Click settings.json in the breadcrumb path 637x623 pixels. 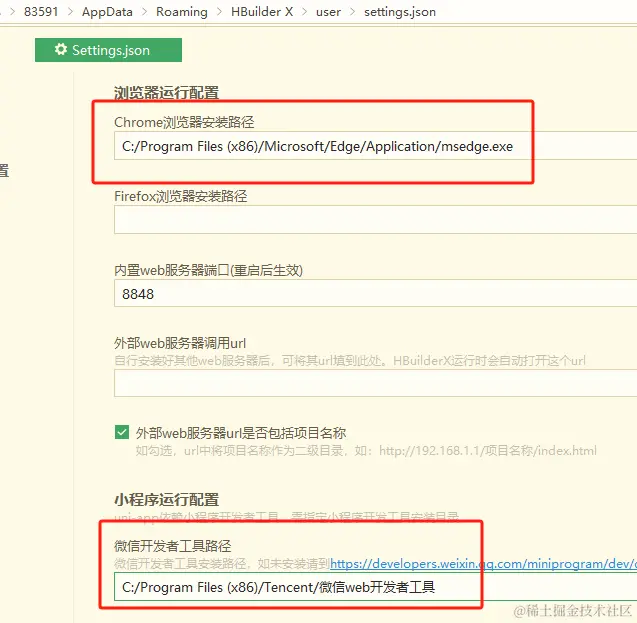point(400,12)
